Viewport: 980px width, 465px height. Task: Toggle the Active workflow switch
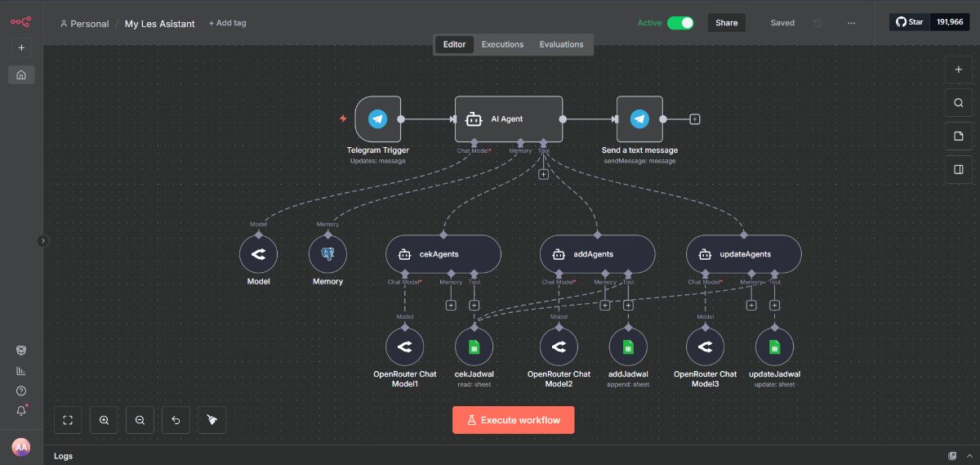tap(680, 23)
